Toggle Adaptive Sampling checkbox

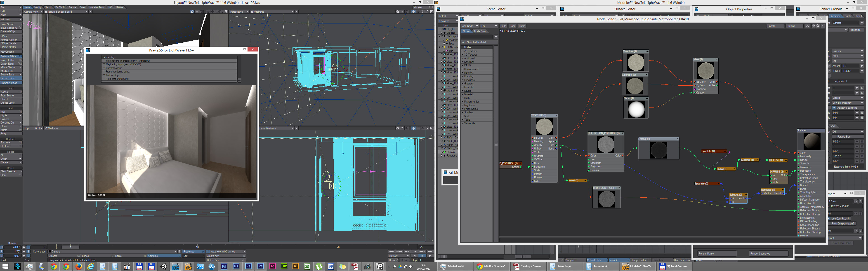(834, 108)
